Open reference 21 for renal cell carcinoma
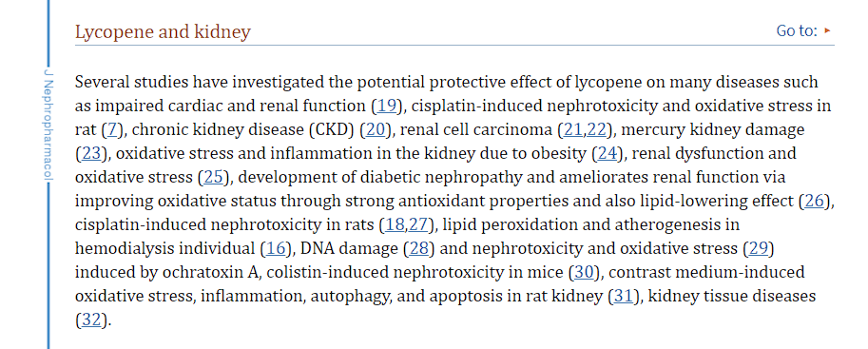The width and height of the screenshot is (868, 349). pos(572,130)
